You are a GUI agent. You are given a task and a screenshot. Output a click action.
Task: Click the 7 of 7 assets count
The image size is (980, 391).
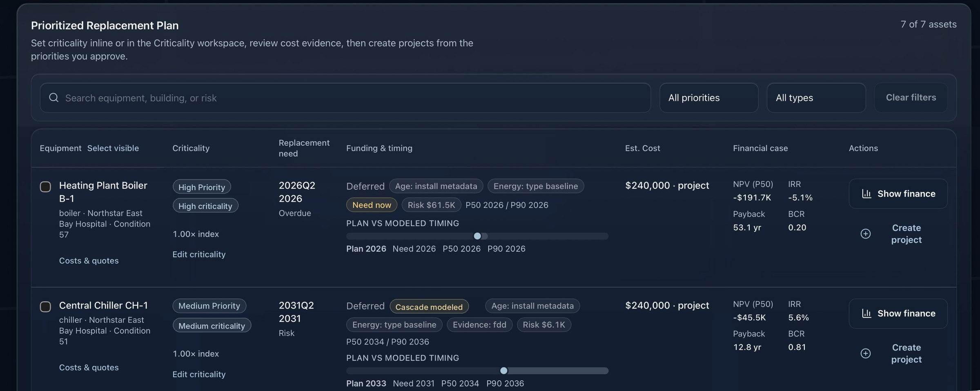pos(929,24)
